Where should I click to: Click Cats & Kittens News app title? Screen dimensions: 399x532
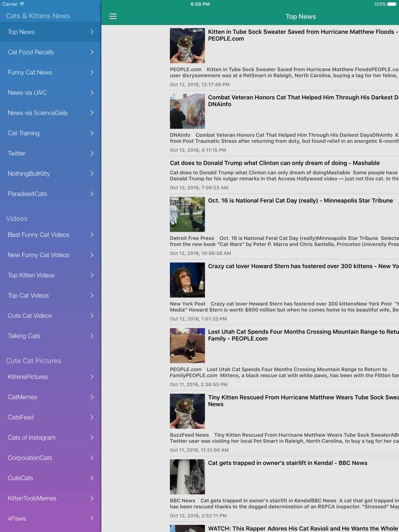[38, 16]
